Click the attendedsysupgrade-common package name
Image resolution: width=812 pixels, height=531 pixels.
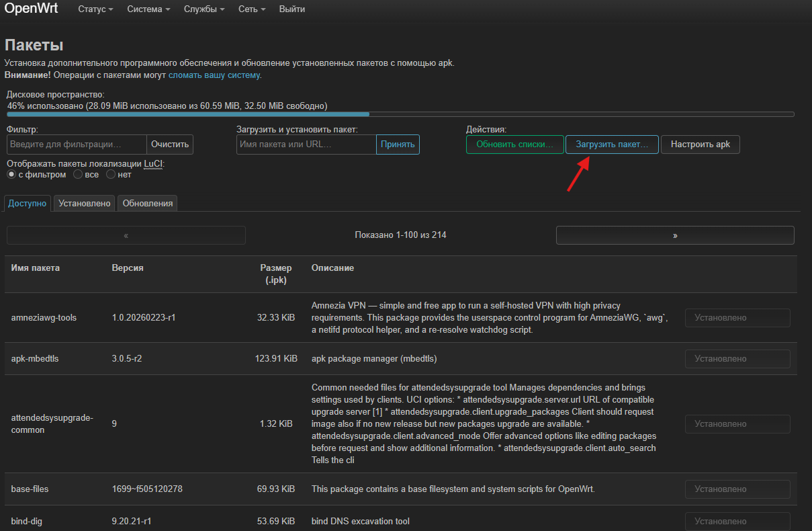52,424
